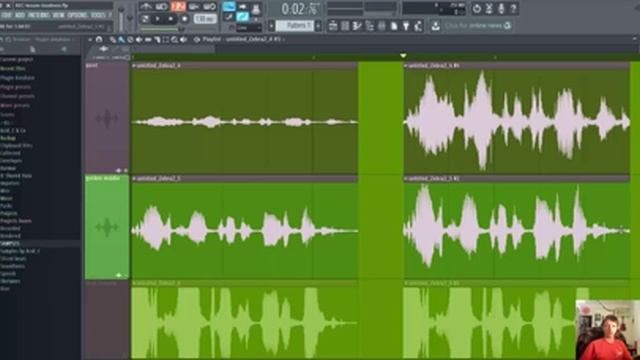Click the microphone one-click recording icon

pos(502,8)
